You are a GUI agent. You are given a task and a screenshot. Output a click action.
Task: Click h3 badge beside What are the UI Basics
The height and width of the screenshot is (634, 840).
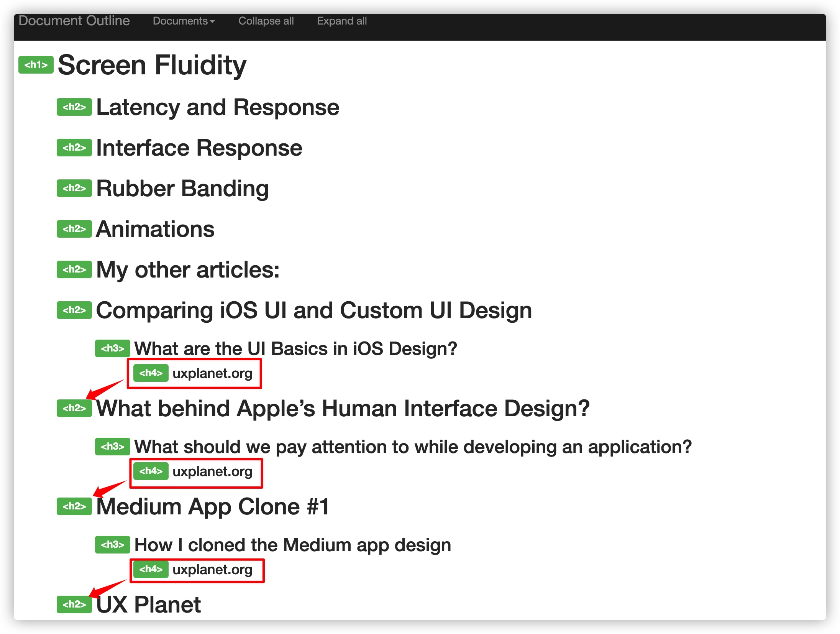click(x=113, y=348)
